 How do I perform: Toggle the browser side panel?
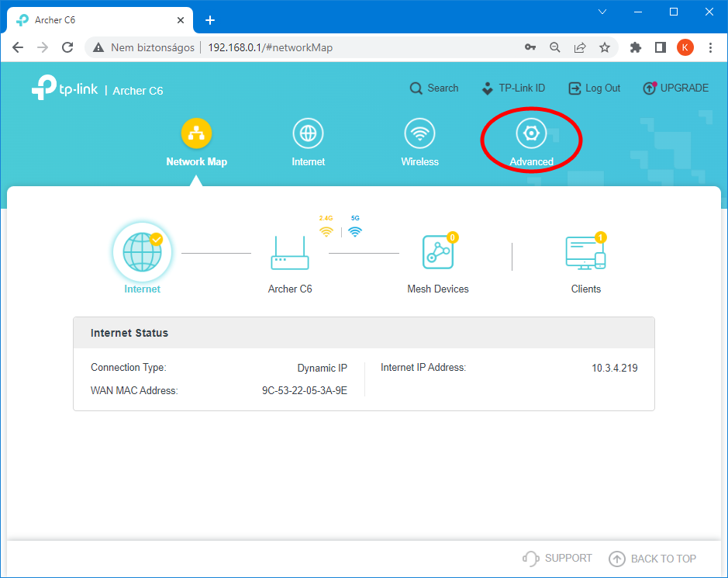point(661,47)
